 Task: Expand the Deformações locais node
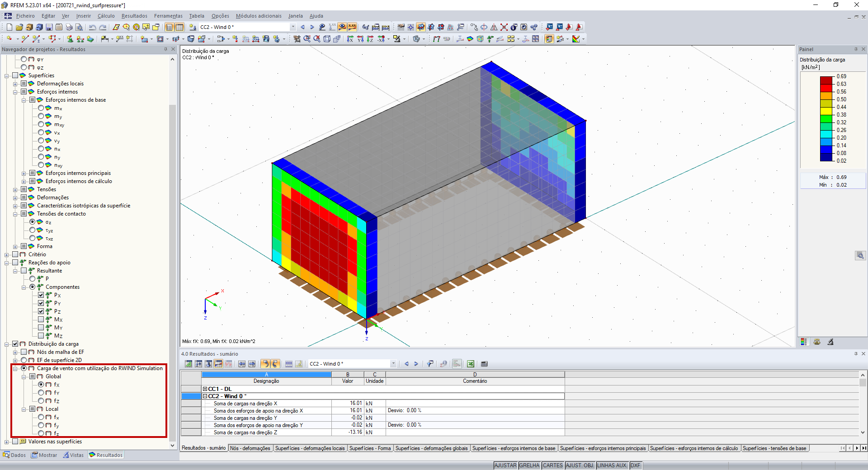pos(15,84)
